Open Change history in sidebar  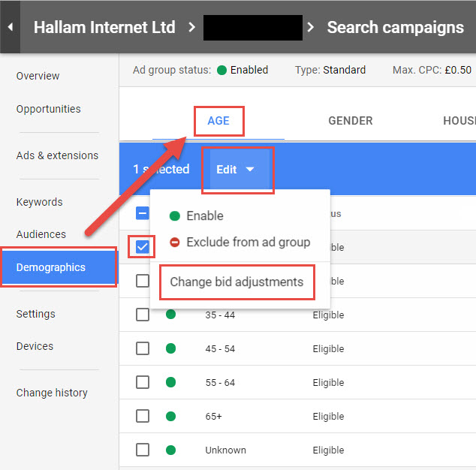(52, 393)
